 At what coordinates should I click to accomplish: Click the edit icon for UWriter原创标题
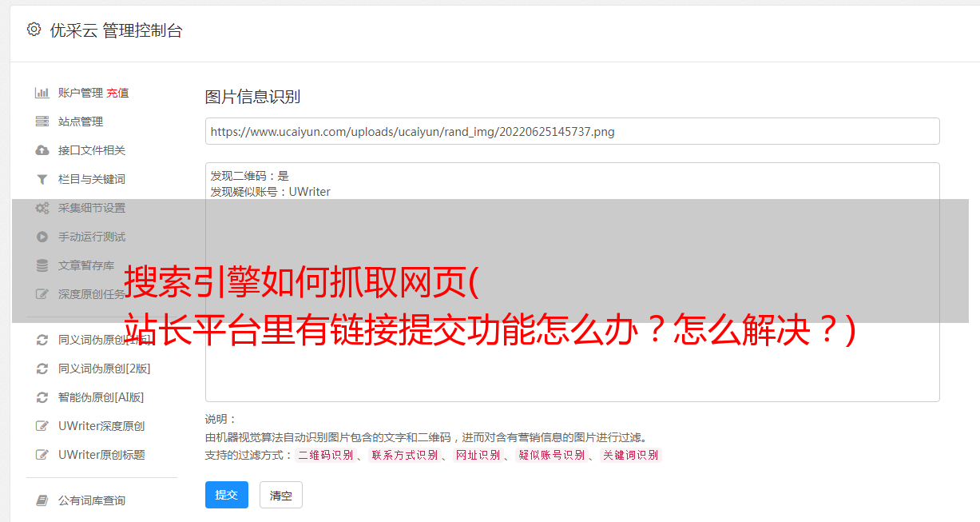(x=42, y=455)
